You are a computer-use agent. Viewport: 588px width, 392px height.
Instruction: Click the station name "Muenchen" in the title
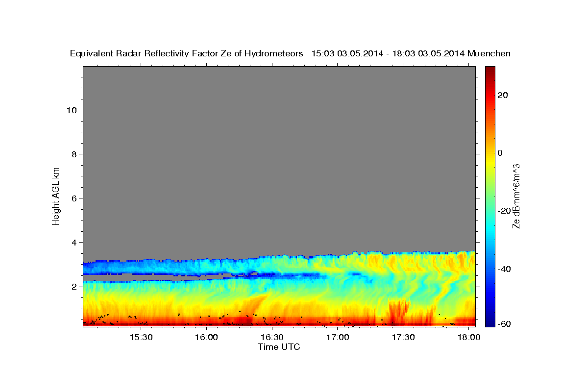coord(489,54)
